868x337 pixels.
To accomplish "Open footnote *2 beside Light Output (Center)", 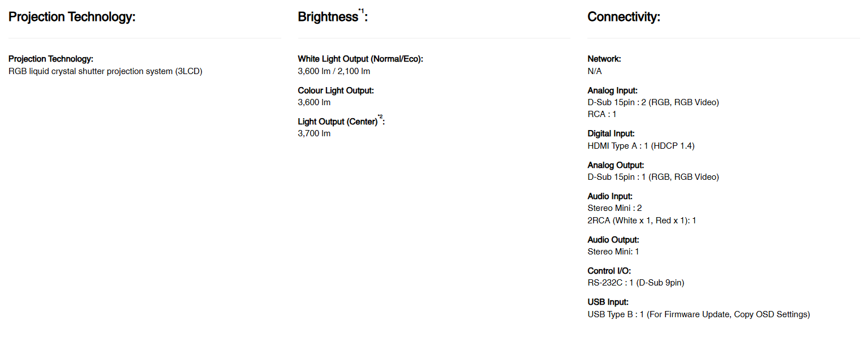I will click(x=380, y=117).
